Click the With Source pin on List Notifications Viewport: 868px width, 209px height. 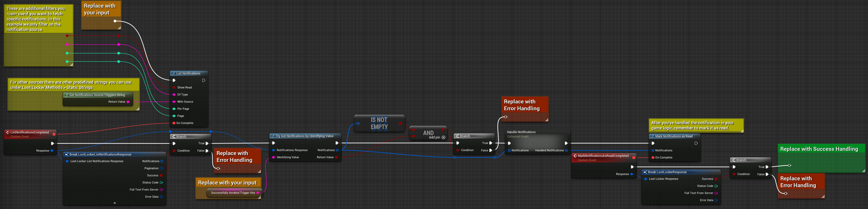tap(174, 102)
